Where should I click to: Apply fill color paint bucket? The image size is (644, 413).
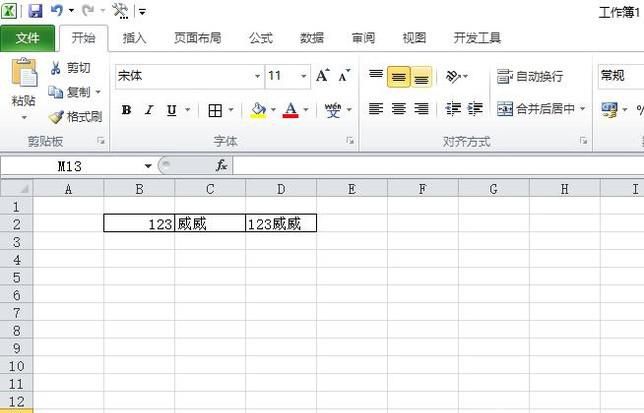pyautogui.click(x=258, y=110)
